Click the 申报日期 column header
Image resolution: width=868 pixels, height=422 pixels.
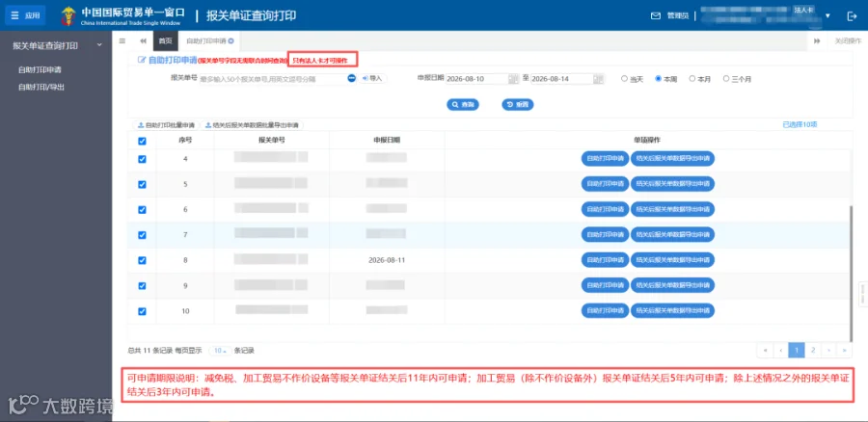[387, 141]
